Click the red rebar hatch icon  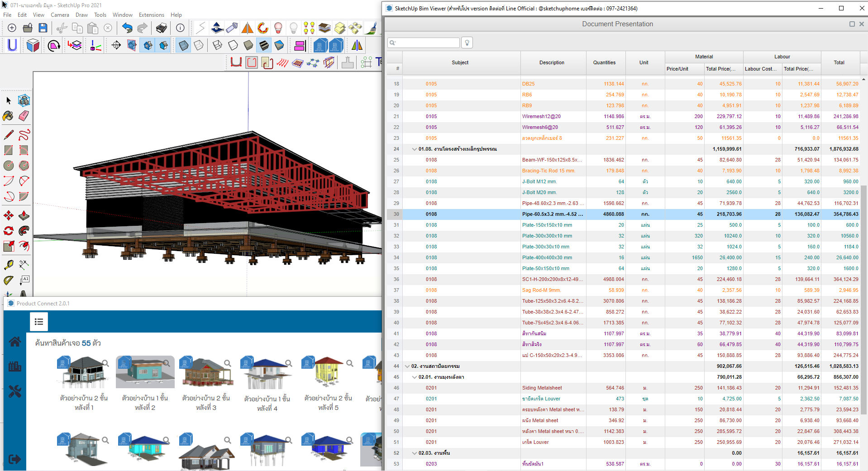coord(282,63)
